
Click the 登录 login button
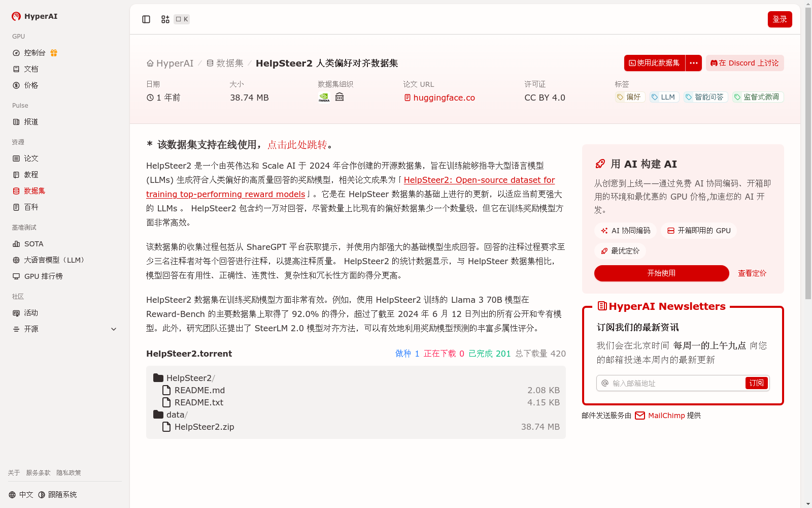click(x=780, y=19)
